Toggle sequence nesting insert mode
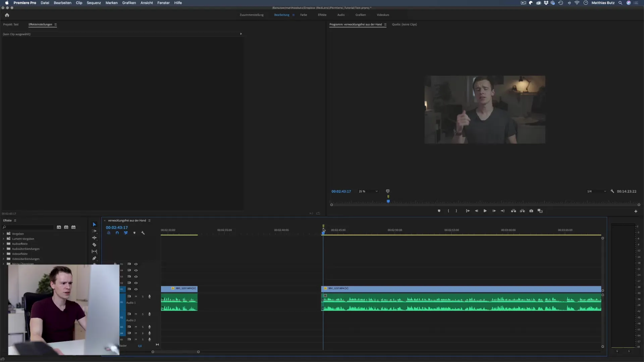The height and width of the screenshot is (362, 644). pos(109,233)
